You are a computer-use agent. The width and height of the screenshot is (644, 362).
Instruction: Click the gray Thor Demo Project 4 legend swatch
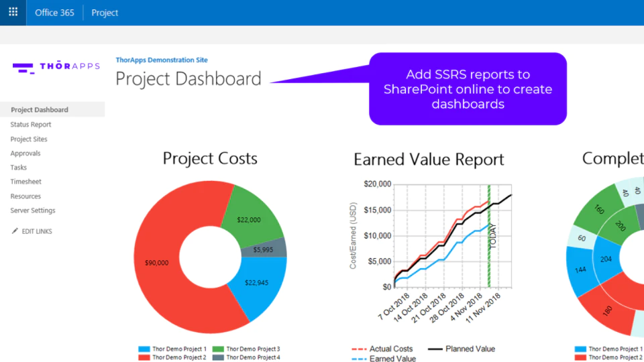(x=218, y=357)
